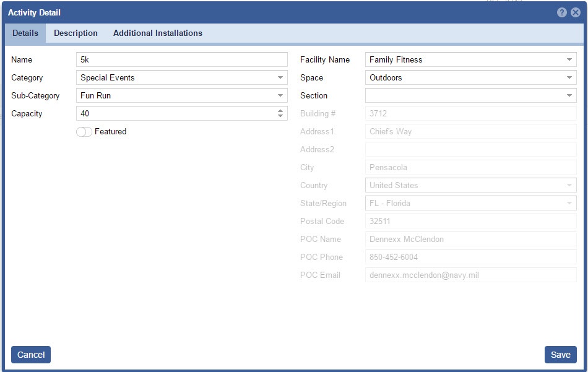This screenshot has height=372, width=588.
Task: Increase Capacity with the up arrow
Action: click(280, 111)
